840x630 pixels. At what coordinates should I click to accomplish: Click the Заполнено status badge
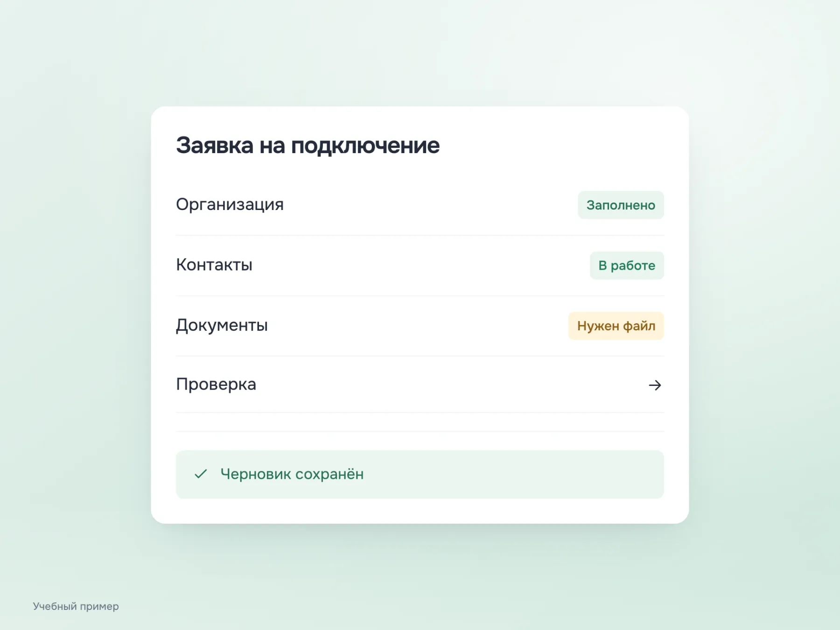click(x=621, y=205)
